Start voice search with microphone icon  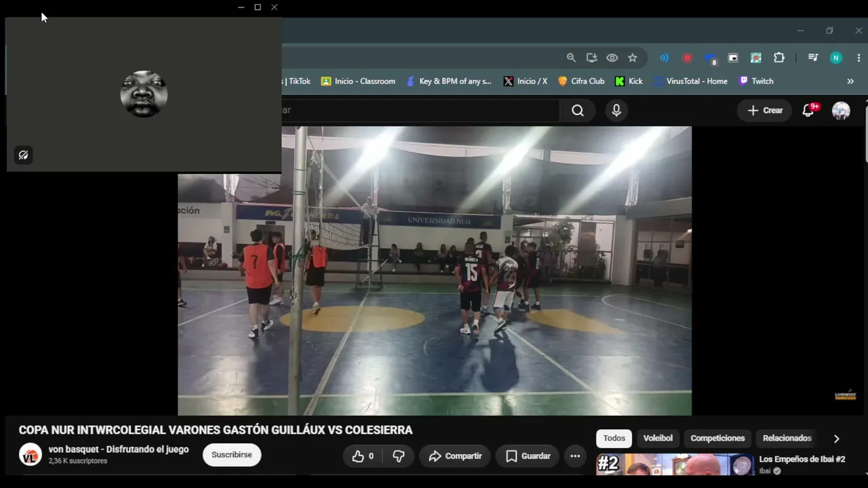[616, 110]
